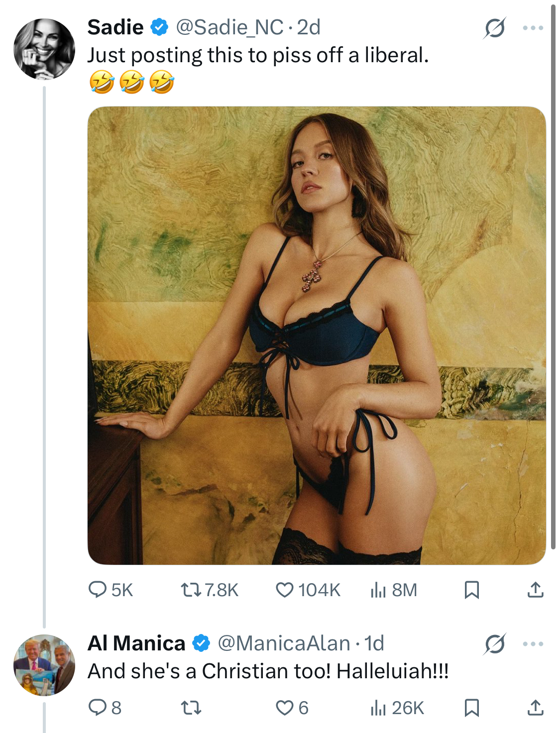The width and height of the screenshot is (560, 733).
Task: Open Sadie's profile picture
Action: click(44, 49)
